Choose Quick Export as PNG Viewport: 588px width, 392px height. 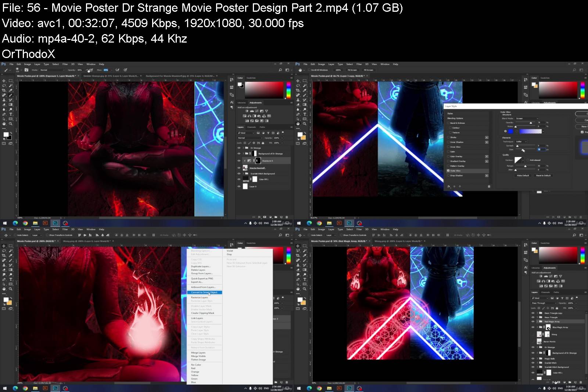pos(202,279)
